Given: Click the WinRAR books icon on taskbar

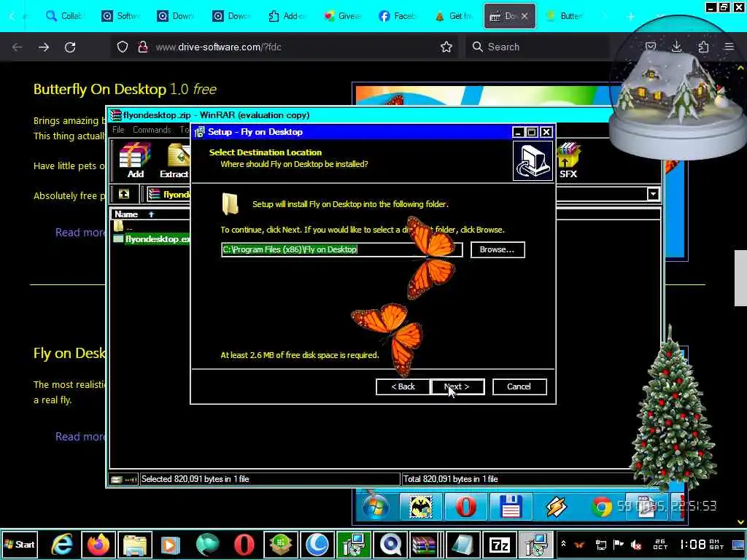Looking at the screenshot, I should click(424, 544).
